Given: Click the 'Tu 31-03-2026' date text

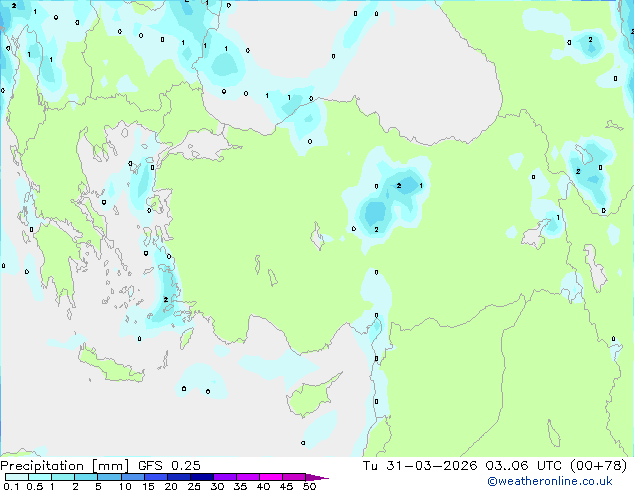Looking at the screenshot, I should 420,465.
